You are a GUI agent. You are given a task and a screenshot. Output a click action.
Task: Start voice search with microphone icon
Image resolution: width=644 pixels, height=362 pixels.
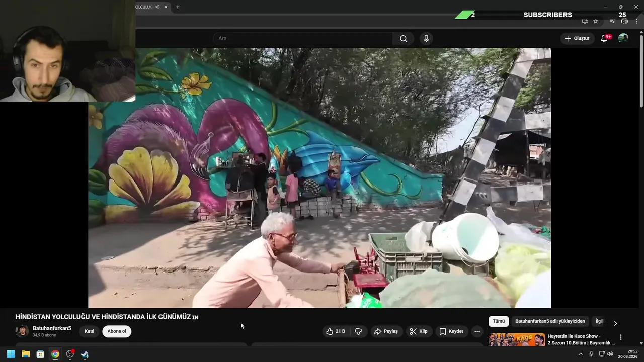click(x=426, y=39)
